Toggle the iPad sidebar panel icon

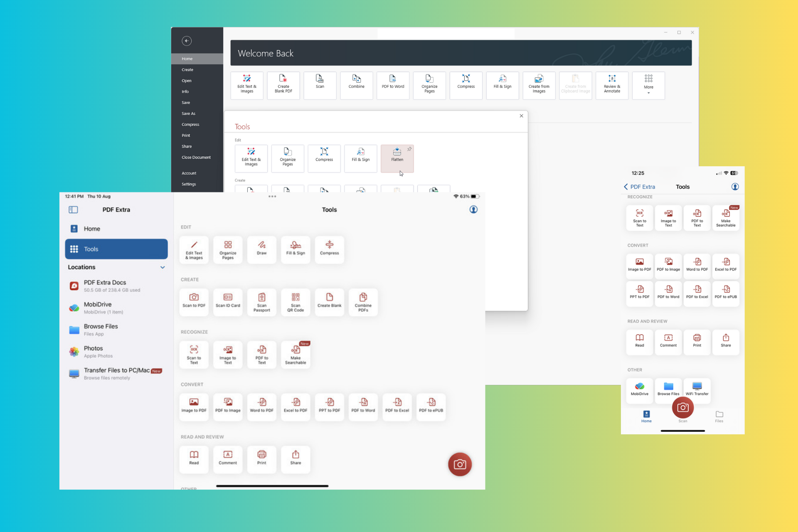click(73, 210)
